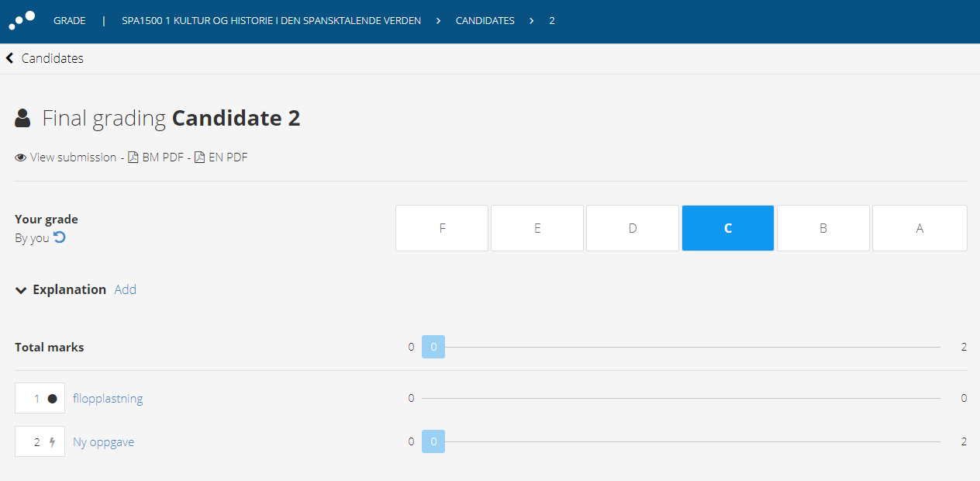Click the lightning bolt icon on question 2
The width and height of the screenshot is (980, 481).
52,442
